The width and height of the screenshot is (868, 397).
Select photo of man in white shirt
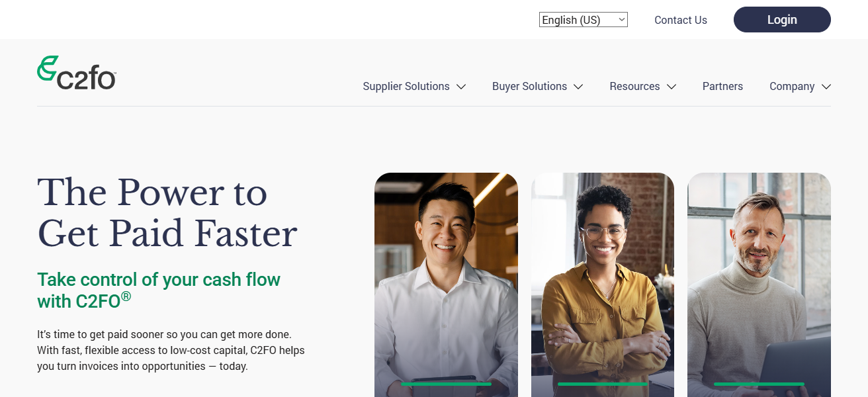[446, 285]
